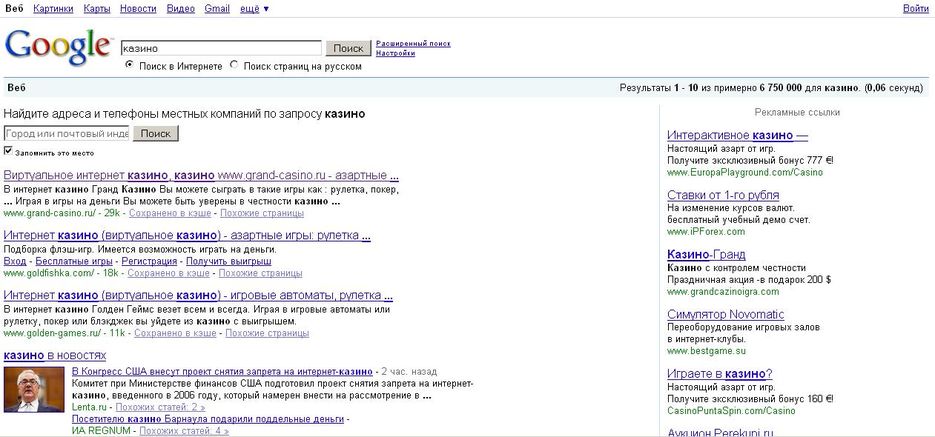Click the Регистрация sitelink

(x=149, y=261)
